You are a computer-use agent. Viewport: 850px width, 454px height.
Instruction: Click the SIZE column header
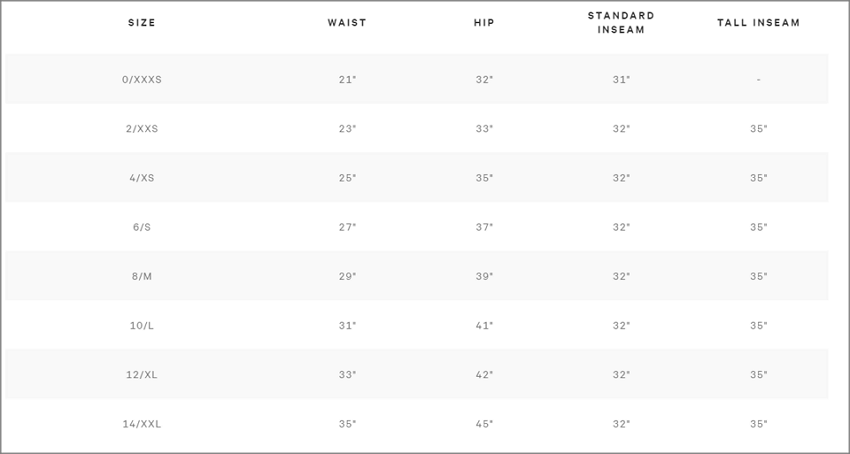(x=141, y=23)
